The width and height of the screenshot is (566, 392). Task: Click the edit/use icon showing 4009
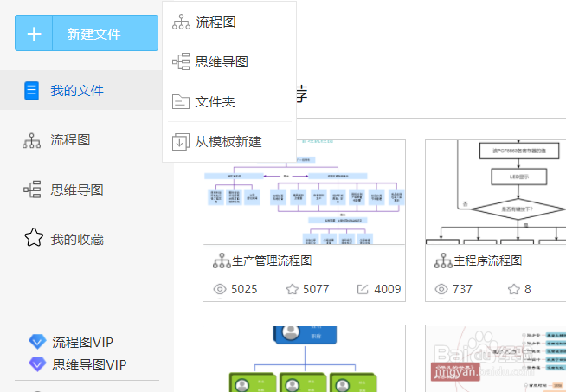363,289
